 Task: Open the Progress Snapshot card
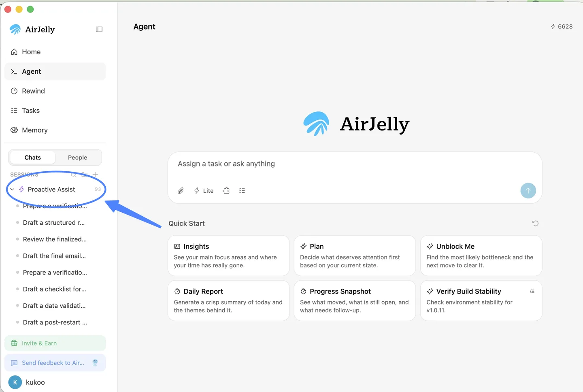(355, 300)
